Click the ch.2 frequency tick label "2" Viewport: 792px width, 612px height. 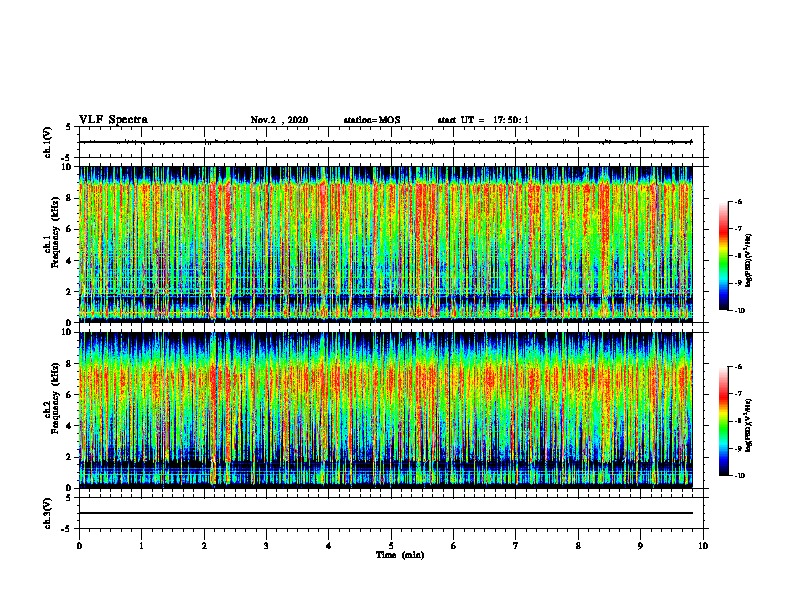click(70, 457)
